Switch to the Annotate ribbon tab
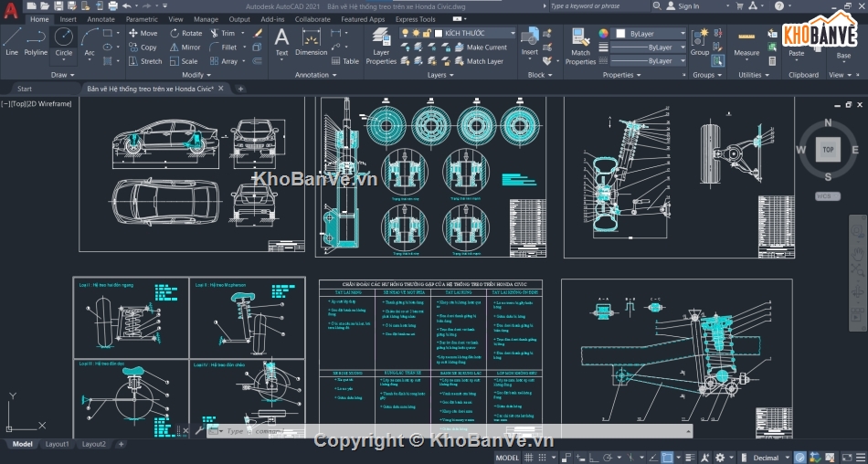Image resolution: width=868 pixels, height=464 pixels. (x=101, y=19)
